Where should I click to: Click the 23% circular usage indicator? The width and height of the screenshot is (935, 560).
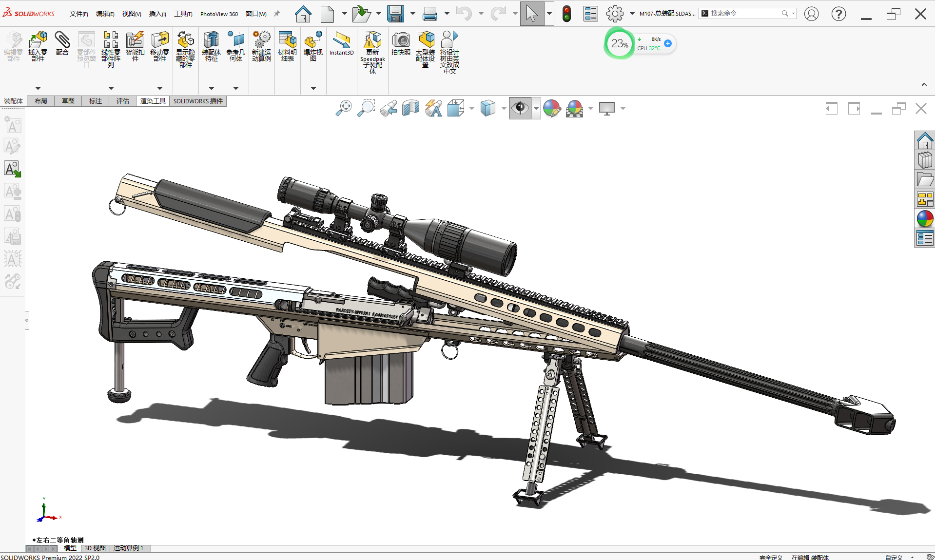[620, 43]
